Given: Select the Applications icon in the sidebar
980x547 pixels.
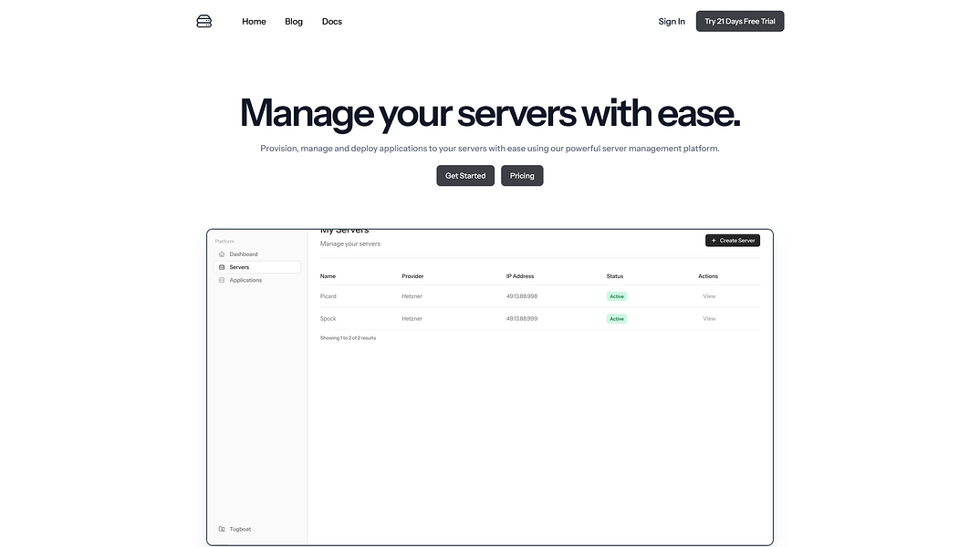Looking at the screenshot, I should coord(221,280).
